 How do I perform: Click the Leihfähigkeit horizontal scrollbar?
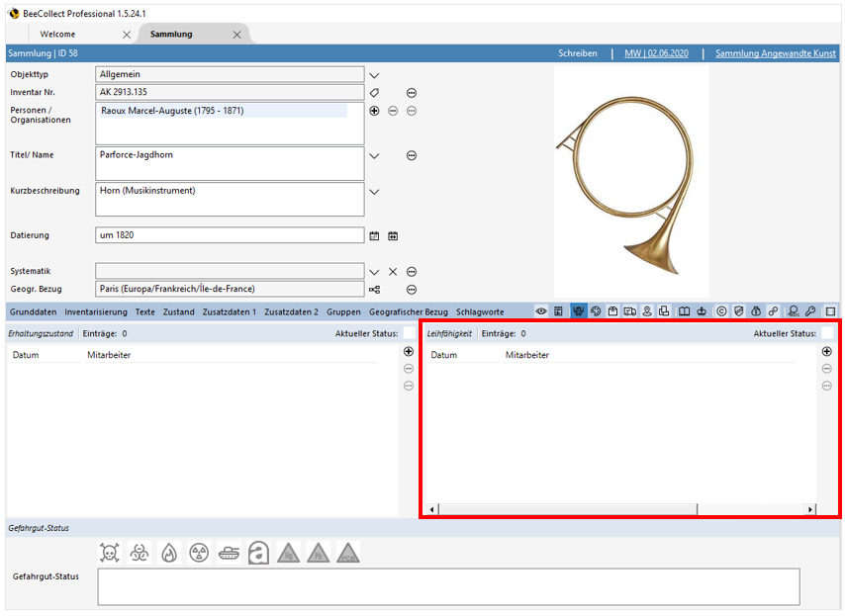tap(567, 509)
